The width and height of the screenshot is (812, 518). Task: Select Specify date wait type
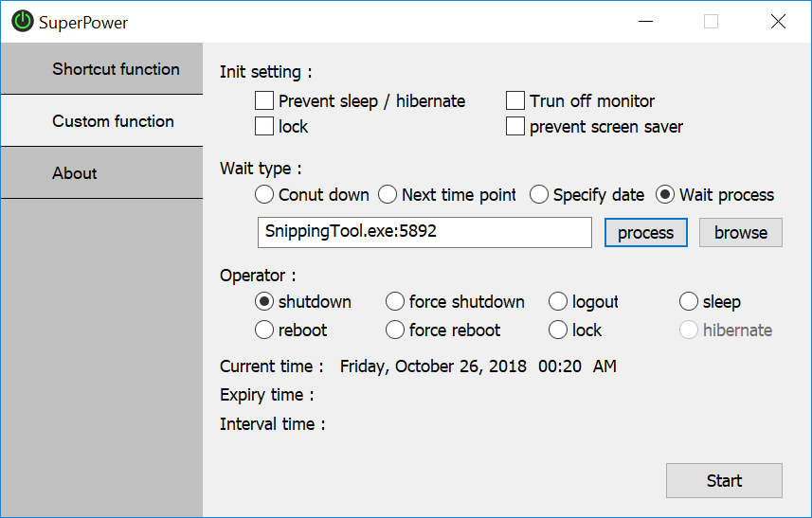[539, 195]
